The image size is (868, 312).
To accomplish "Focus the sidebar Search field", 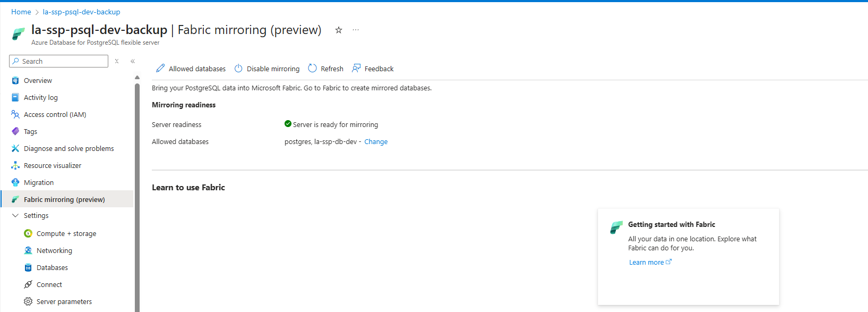I will pyautogui.click(x=58, y=62).
